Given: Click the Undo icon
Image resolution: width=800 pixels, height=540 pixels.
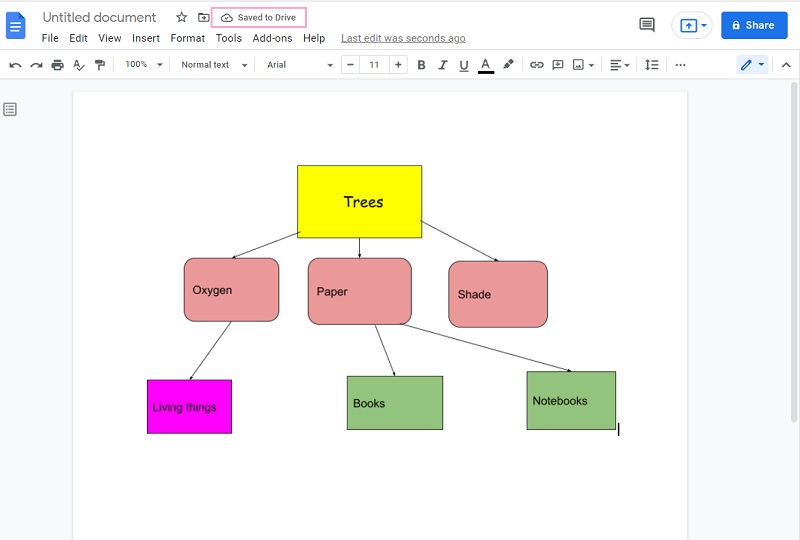Looking at the screenshot, I should (15, 65).
